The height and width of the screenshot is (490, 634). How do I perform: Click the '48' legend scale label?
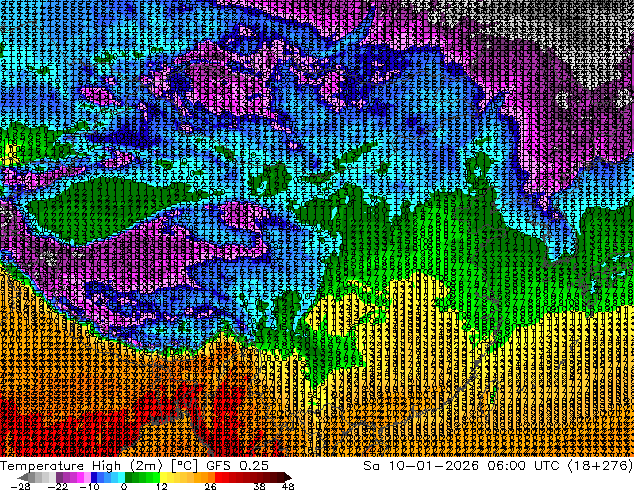pos(288,486)
